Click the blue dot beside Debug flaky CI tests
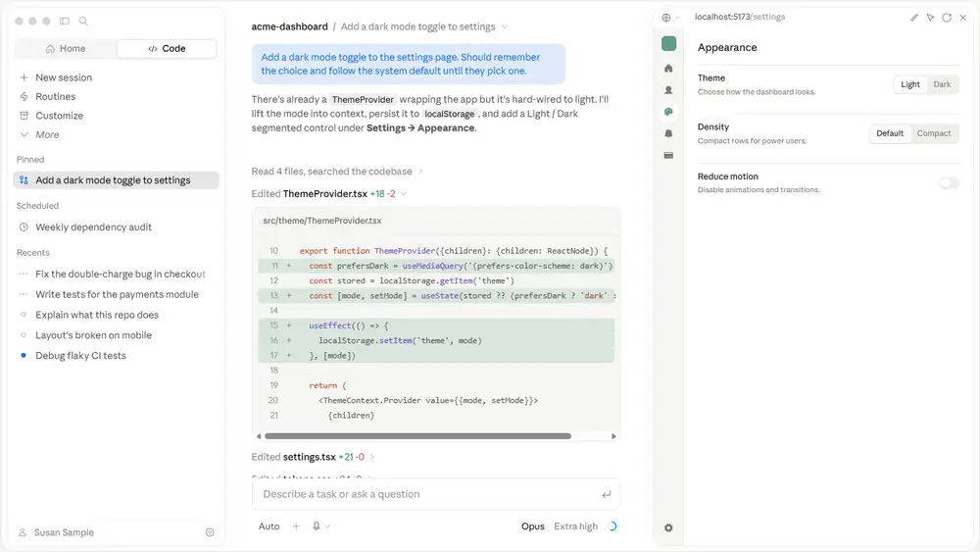Viewport: 980px width, 552px height. pyautogui.click(x=24, y=355)
